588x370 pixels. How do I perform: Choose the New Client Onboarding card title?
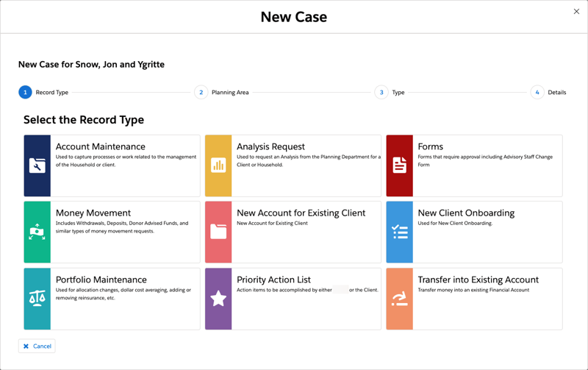coord(466,213)
